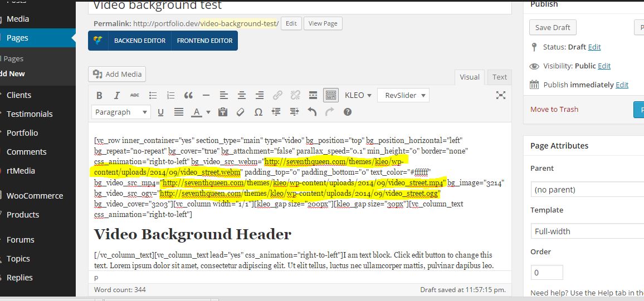644x301 pixels.
Task: Open the WooCommerce menu in sidebar
Action: (35, 196)
